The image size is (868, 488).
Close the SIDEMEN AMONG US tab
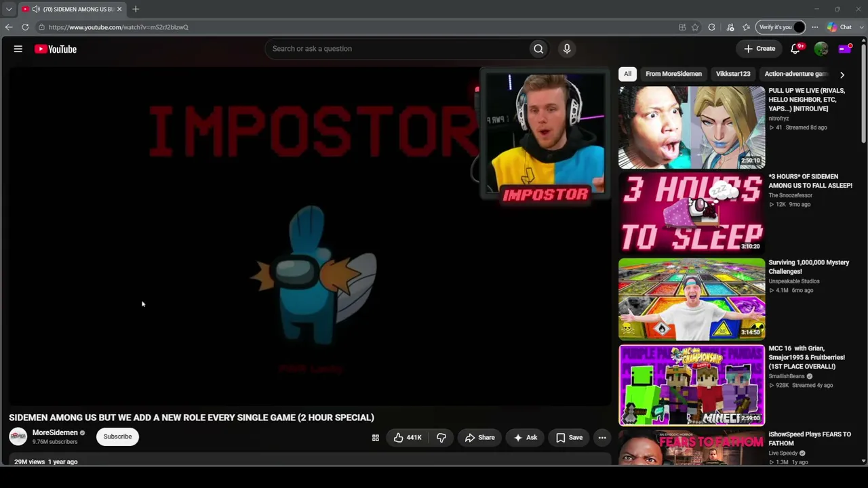point(119,9)
